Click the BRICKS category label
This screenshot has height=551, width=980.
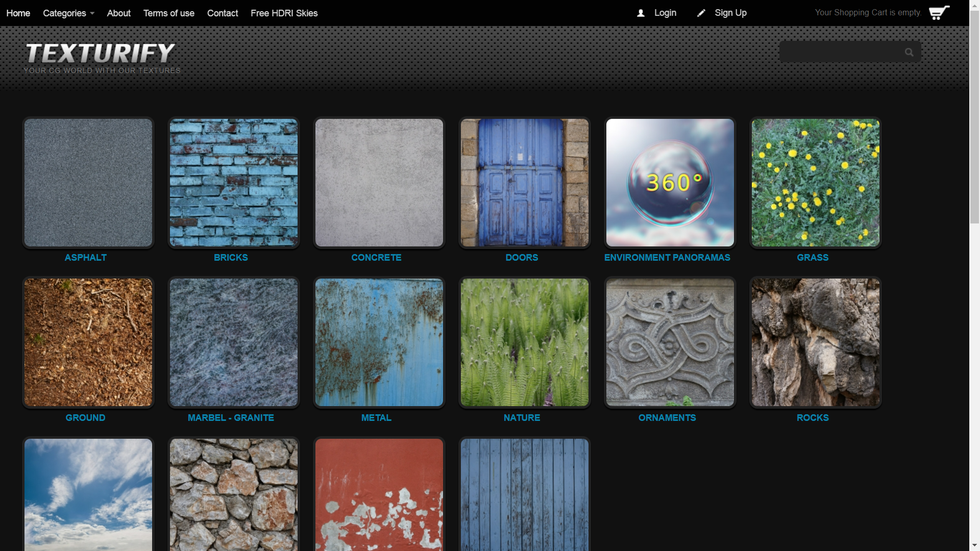click(231, 258)
